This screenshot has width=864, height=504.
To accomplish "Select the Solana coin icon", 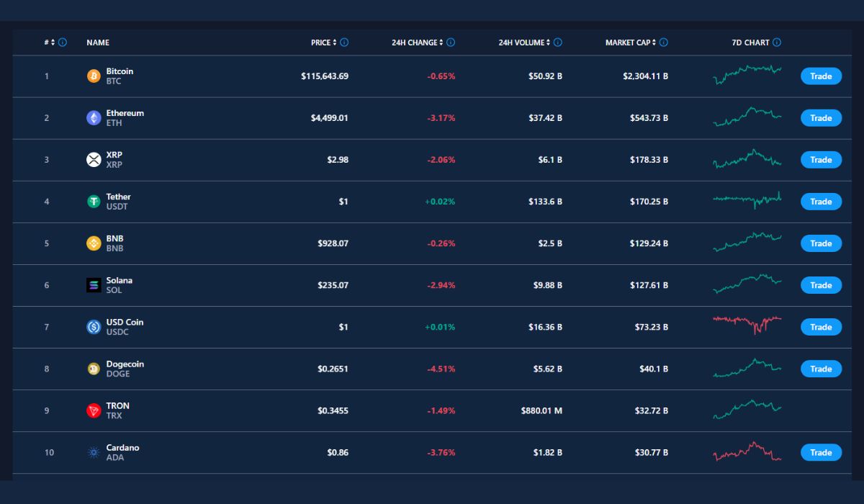I will [93, 284].
